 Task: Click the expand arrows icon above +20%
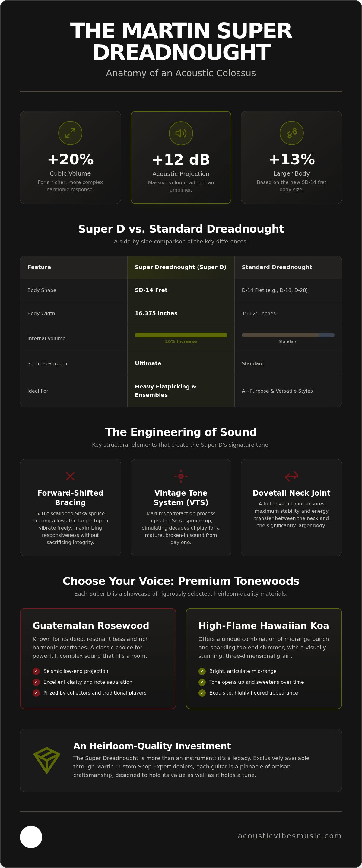click(x=70, y=133)
